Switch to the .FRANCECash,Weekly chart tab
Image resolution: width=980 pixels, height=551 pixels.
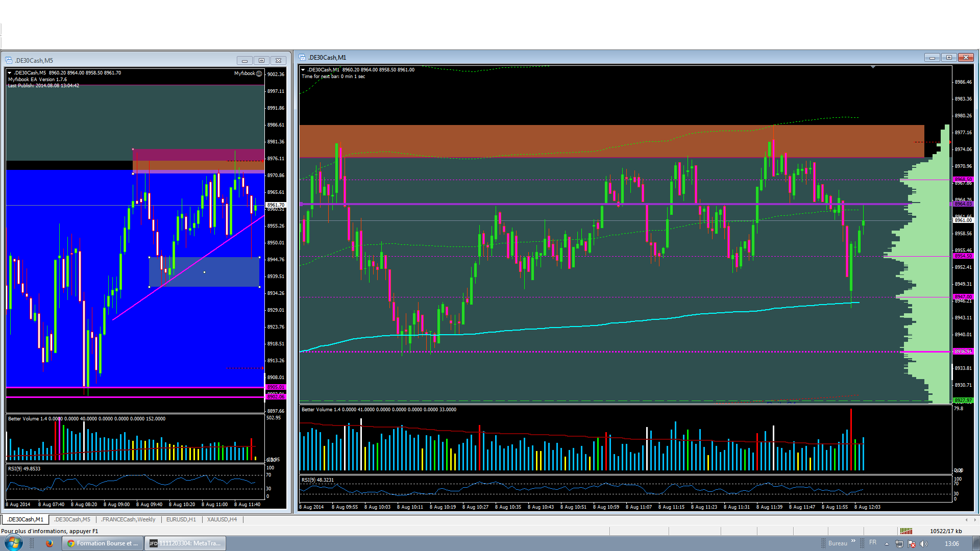(x=128, y=519)
